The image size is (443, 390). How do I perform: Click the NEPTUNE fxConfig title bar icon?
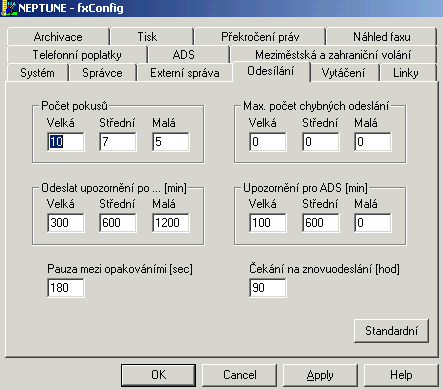[9, 8]
